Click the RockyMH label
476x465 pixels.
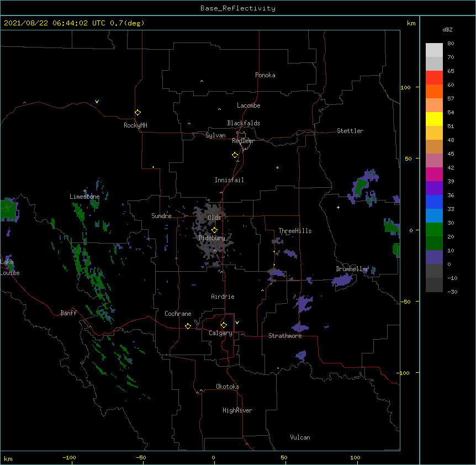pos(135,125)
